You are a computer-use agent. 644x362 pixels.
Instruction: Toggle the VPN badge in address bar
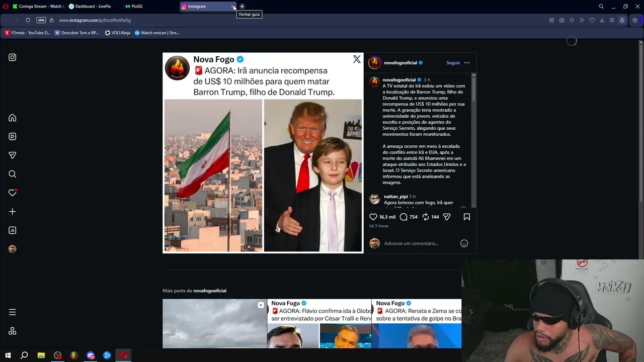pyautogui.click(x=41, y=20)
